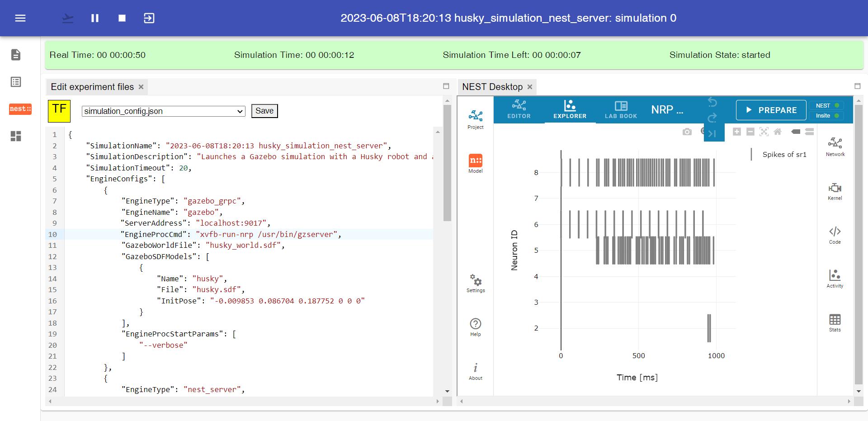Image resolution: width=868 pixels, height=421 pixels.
Task: Save the experiment file
Action: coord(264,111)
